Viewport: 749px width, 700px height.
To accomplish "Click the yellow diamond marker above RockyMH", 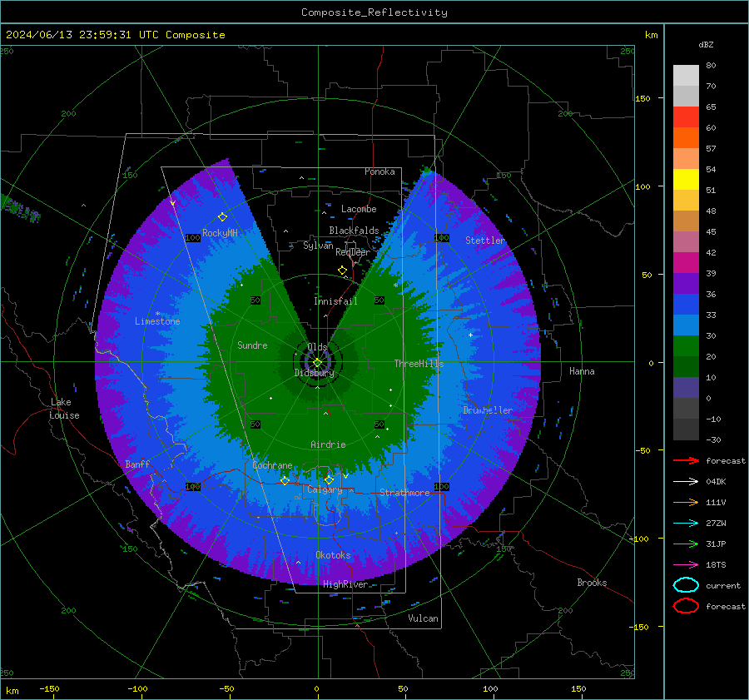I will click(x=222, y=217).
